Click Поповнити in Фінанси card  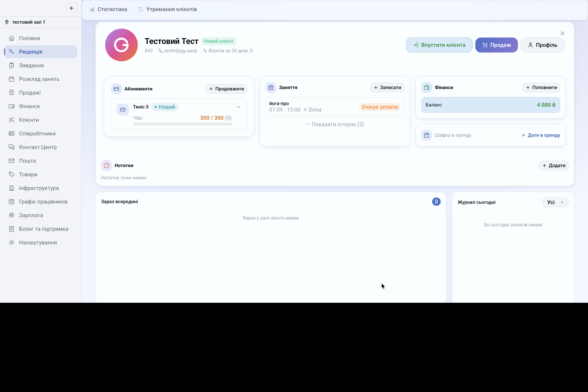pos(541,88)
